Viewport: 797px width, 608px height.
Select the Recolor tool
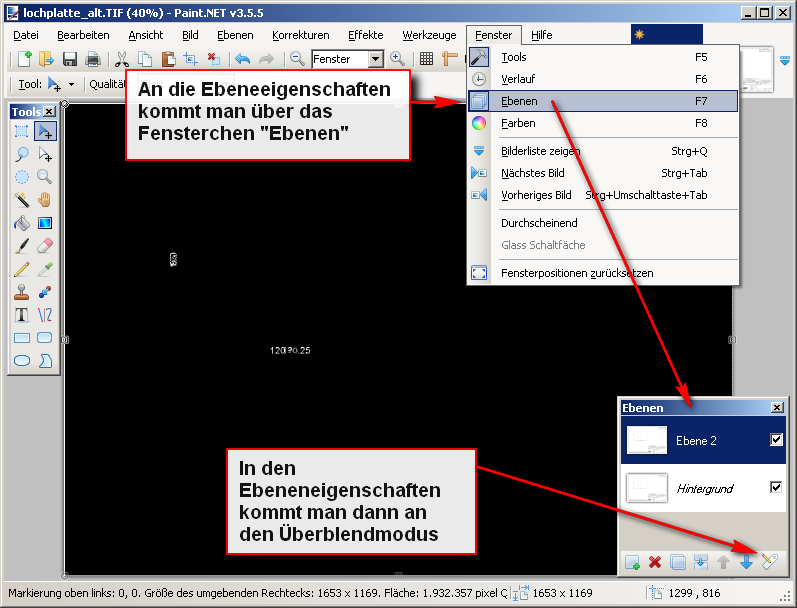coord(45,292)
